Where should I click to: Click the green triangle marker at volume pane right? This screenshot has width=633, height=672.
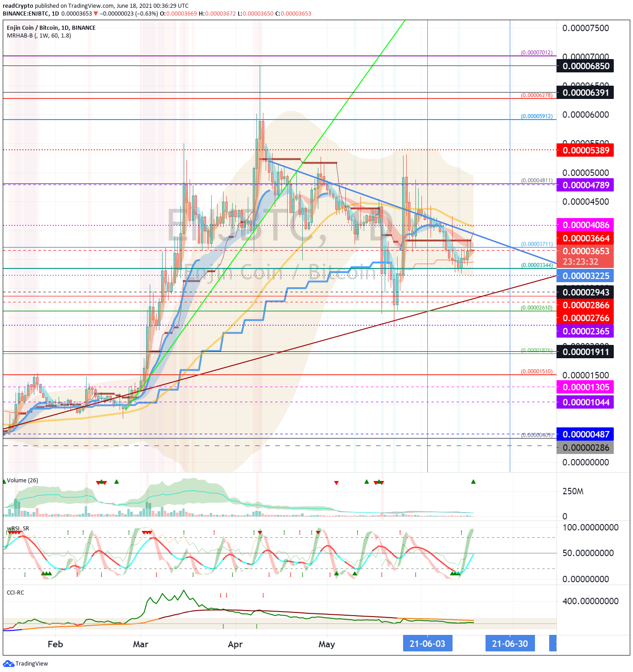tap(473, 481)
